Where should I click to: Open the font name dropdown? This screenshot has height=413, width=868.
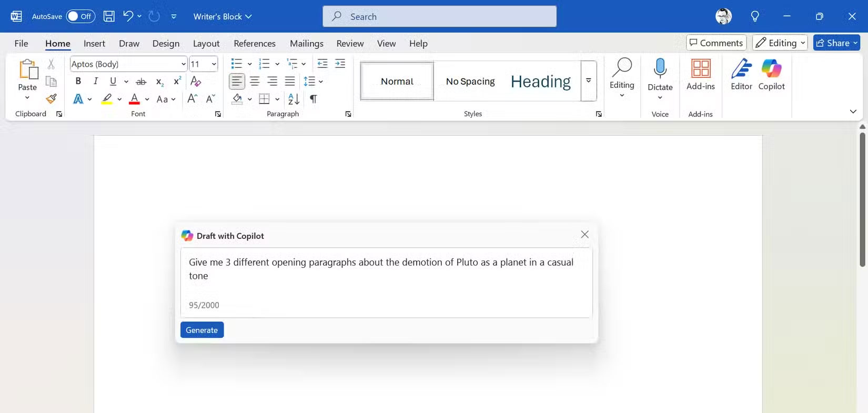pos(183,64)
